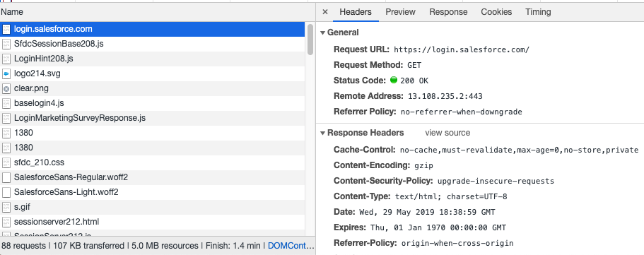Click the request list scrollbar thumb

310,40
